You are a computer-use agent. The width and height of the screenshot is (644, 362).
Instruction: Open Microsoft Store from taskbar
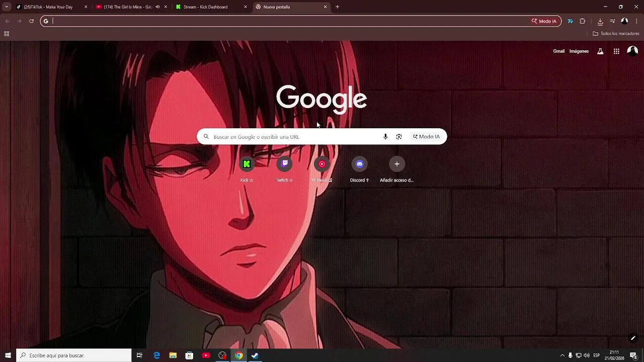tap(189, 355)
